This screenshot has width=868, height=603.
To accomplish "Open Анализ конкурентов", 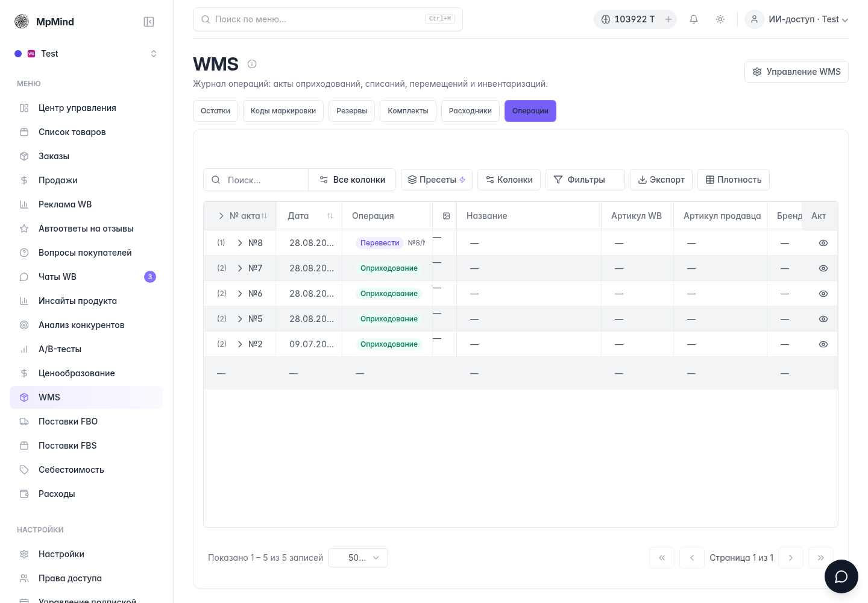I will [x=86, y=325].
